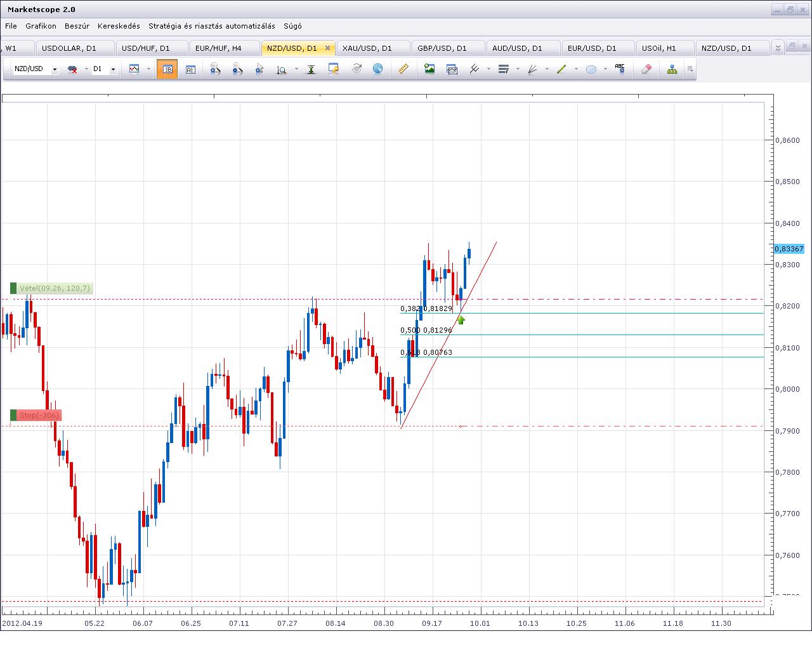Click the green vertical auto-scale icon
The image size is (812, 650).
pyautogui.click(x=311, y=69)
